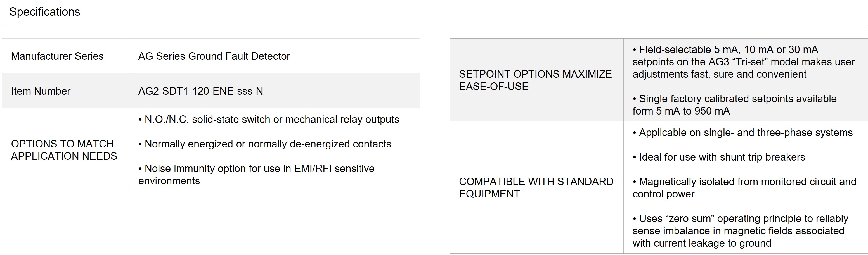The height and width of the screenshot is (255, 868).
Task: Click the "control power" text line
Action: [663, 194]
